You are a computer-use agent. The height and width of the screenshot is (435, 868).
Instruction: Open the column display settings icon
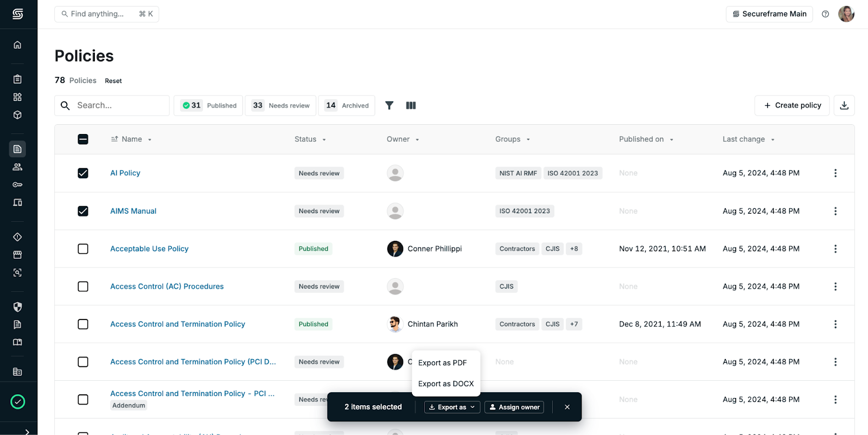[x=411, y=105]
